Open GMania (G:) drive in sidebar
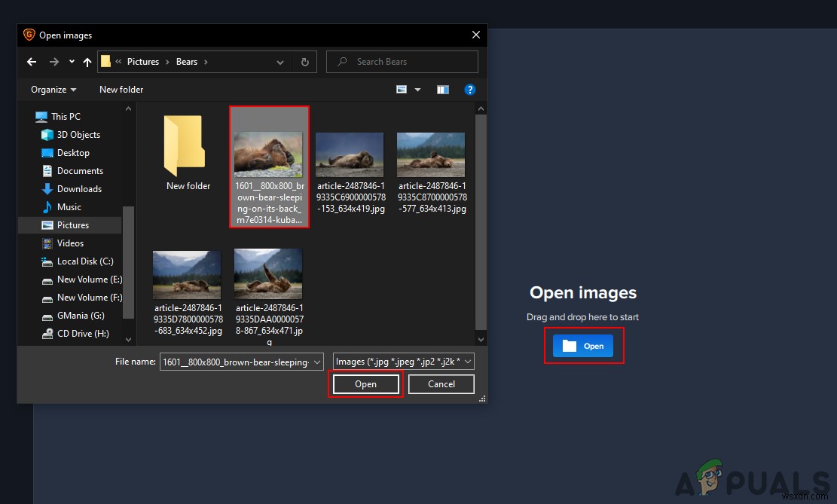Screen dimensions: 837x504 (73, 316)
